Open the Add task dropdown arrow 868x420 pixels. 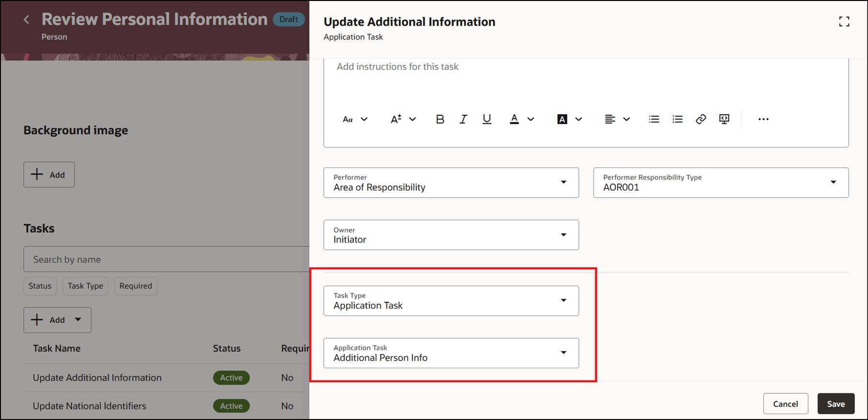click(x=78, y=320)
